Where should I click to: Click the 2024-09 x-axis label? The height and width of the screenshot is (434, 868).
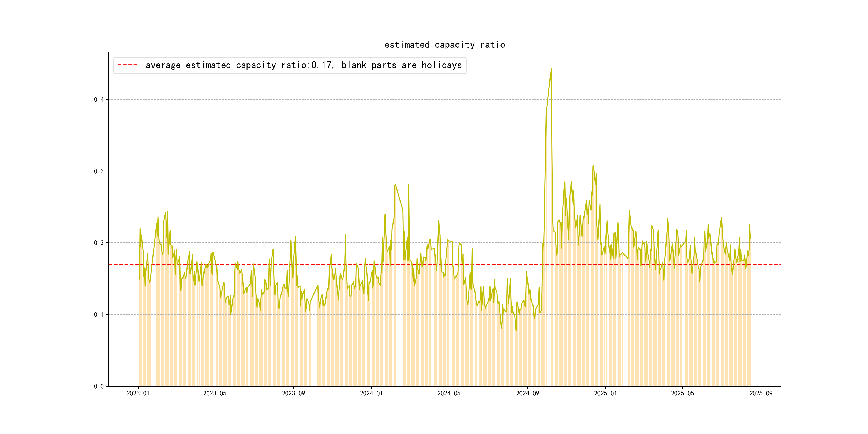point(527,393)
